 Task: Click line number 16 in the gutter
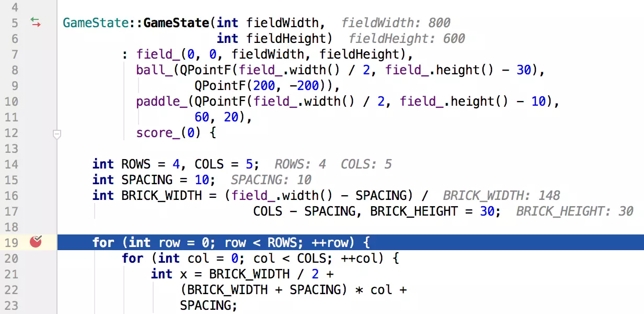point(11,196)
